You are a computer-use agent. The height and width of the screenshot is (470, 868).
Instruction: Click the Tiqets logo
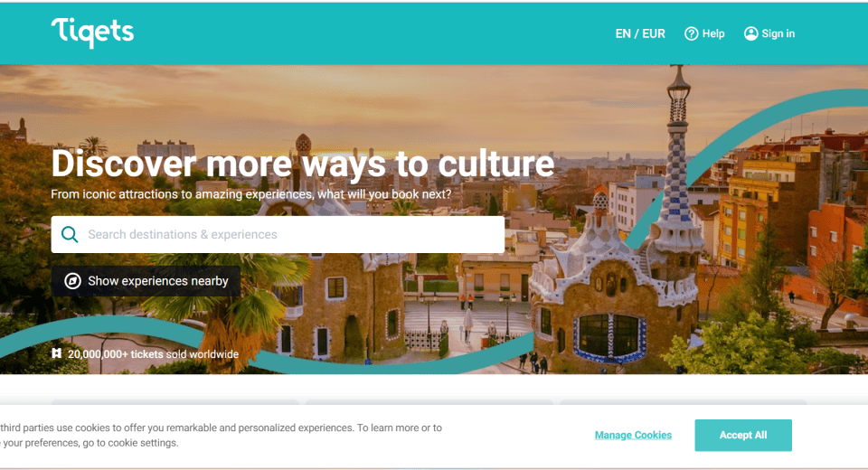92,33
